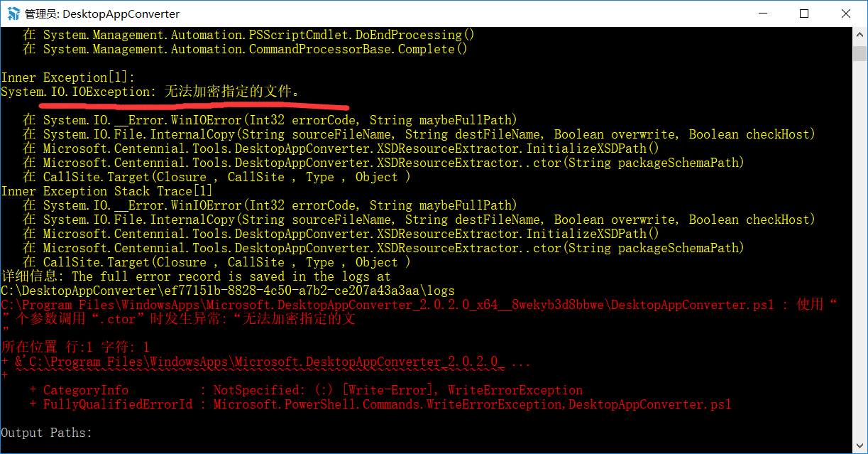The image size is (868, 454).
Task: Close the DesktopAppConverter console window
Action: [846, 13]
